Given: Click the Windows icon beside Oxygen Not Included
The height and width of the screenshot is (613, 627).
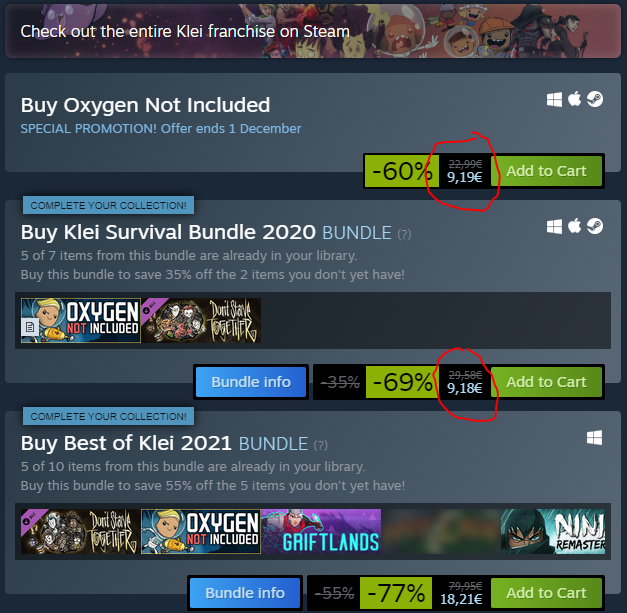Looking at the screenshot, I should pos(554,100).
